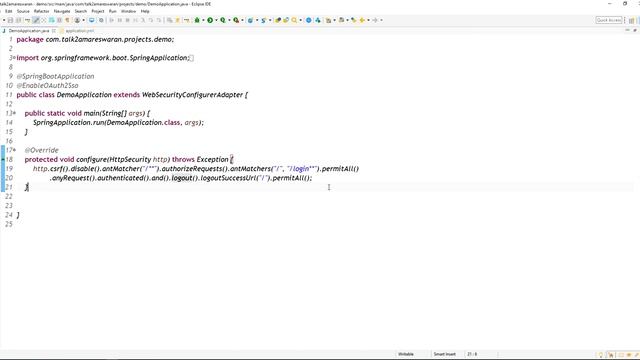Open the Refactor menu
The height and width of the screenshot is (360, 640).
pos(41,11)
